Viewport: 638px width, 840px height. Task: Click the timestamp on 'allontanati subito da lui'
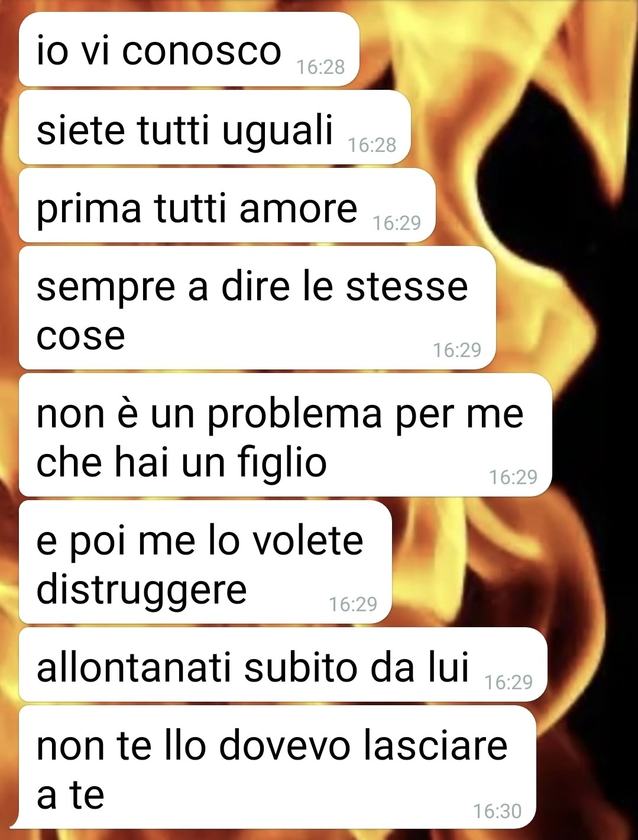click(509, 682)
